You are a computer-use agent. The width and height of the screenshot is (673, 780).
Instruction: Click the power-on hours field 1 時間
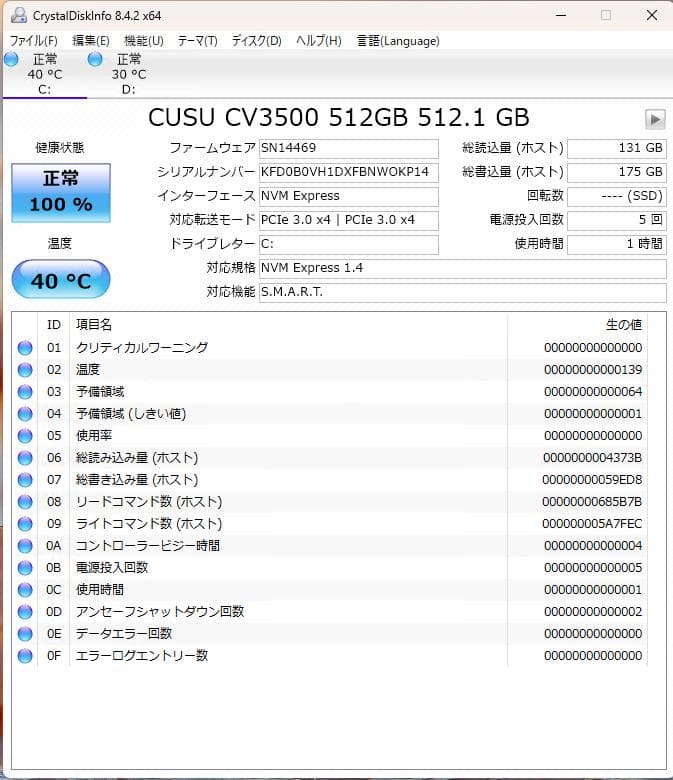click(x=617, y=244)
